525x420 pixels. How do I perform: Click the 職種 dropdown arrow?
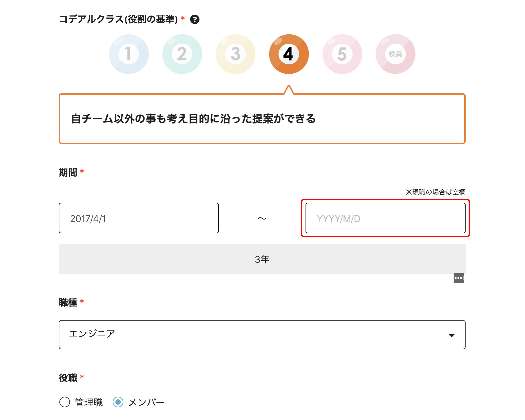452,335
